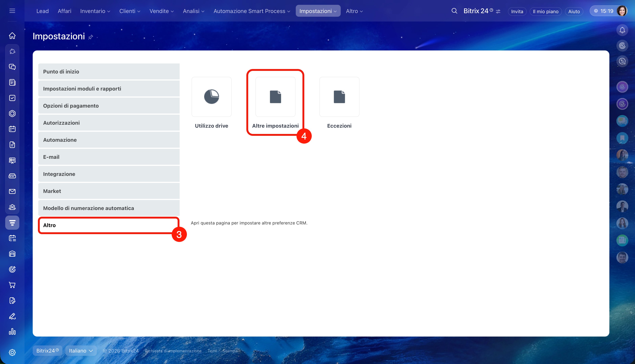This screenshot has width=635, height=364.
Task: Open the Italiano language selector
Action: (x=81, y=350)
